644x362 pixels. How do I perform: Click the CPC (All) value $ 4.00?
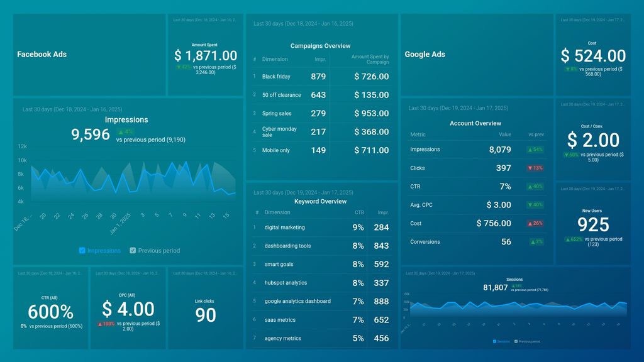coord(128,309)
